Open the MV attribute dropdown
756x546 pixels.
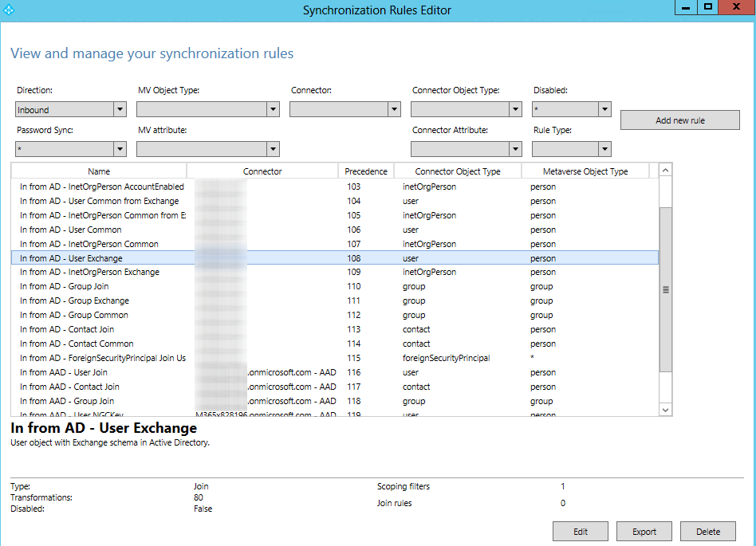click(274, 148)
